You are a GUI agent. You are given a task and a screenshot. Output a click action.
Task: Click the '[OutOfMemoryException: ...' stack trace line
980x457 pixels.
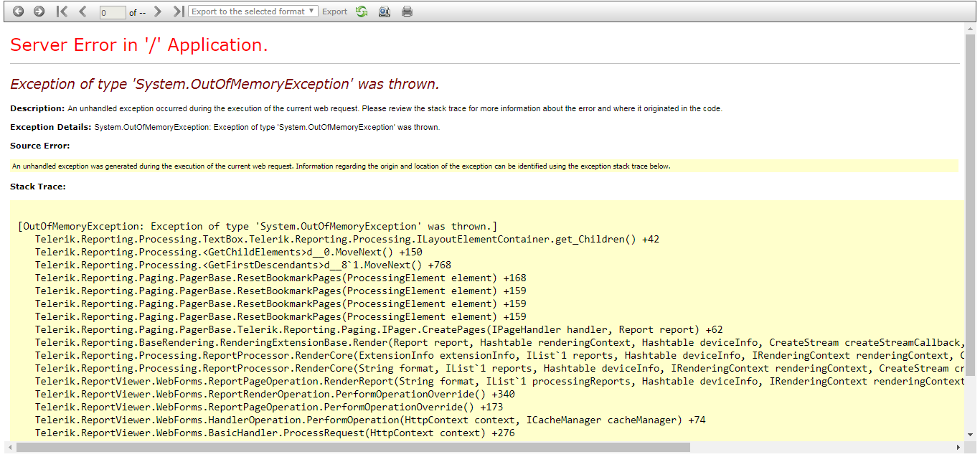pos(258,226)
